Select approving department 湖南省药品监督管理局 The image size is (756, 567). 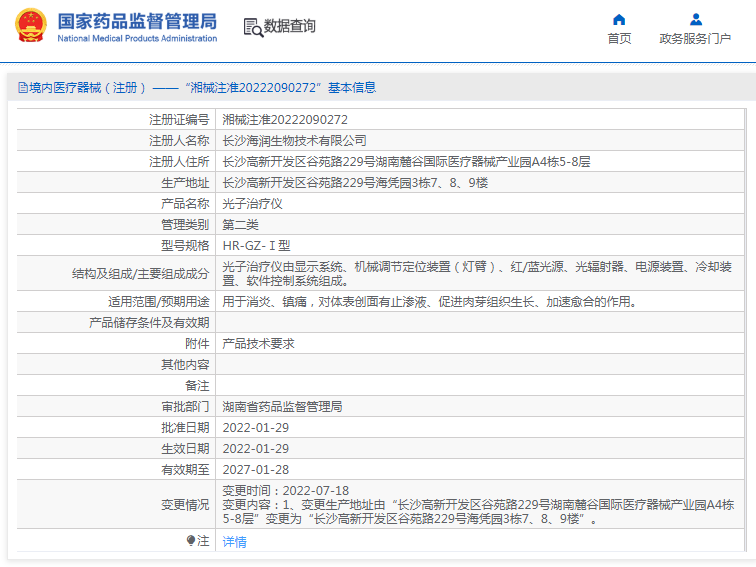click(282, 406)
